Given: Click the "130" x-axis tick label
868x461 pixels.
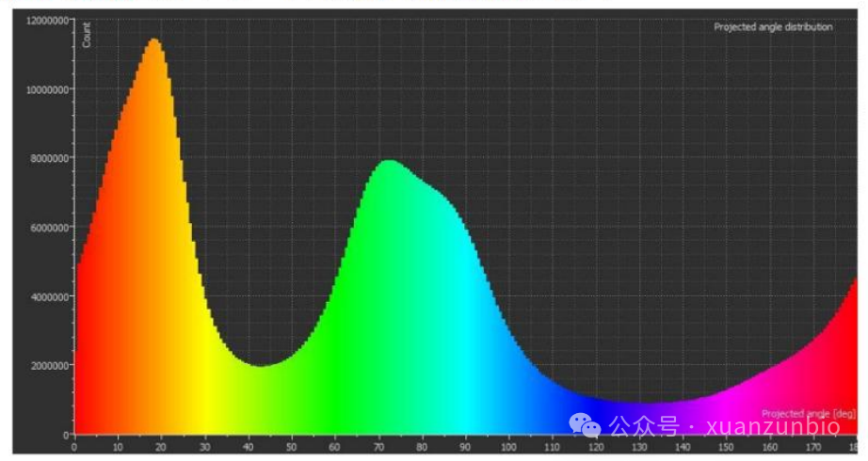Looking at the screenshot, I should click(x=639, y=447).
